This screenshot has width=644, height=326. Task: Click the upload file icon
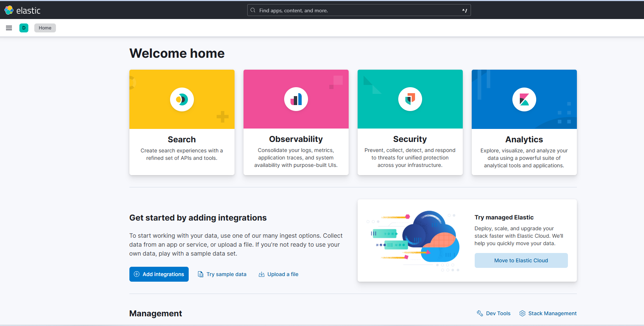pyautogui.click(x=261, y=274)
